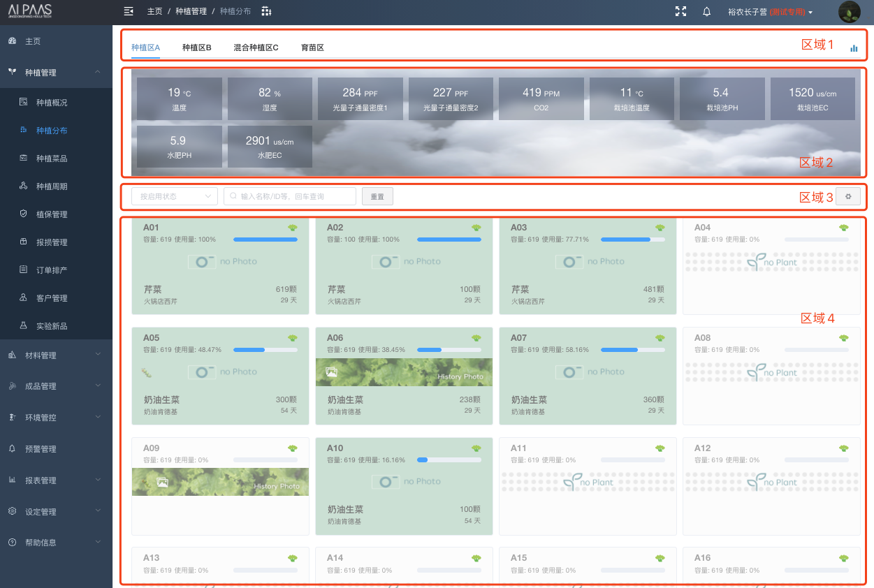Expand the 环境管控 sidebar group
This screenshot has width=874, height=588.
point(56,418)
